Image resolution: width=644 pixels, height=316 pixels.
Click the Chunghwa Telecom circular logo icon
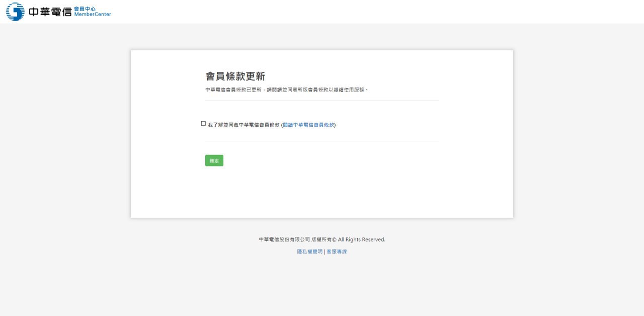(x=15, y=12)
